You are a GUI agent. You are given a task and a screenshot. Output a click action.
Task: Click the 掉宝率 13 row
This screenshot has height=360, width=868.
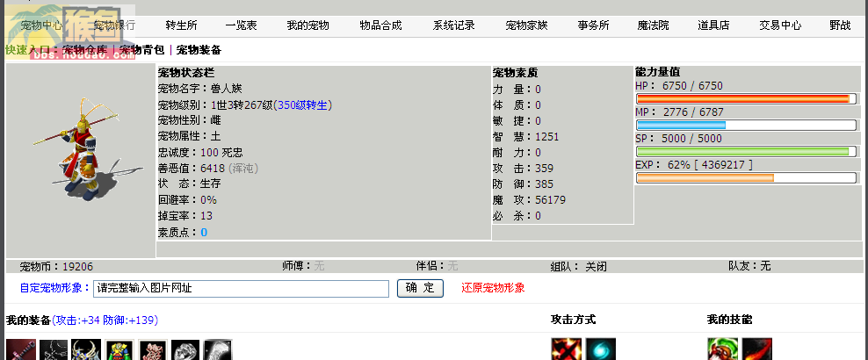coord(185,216)
